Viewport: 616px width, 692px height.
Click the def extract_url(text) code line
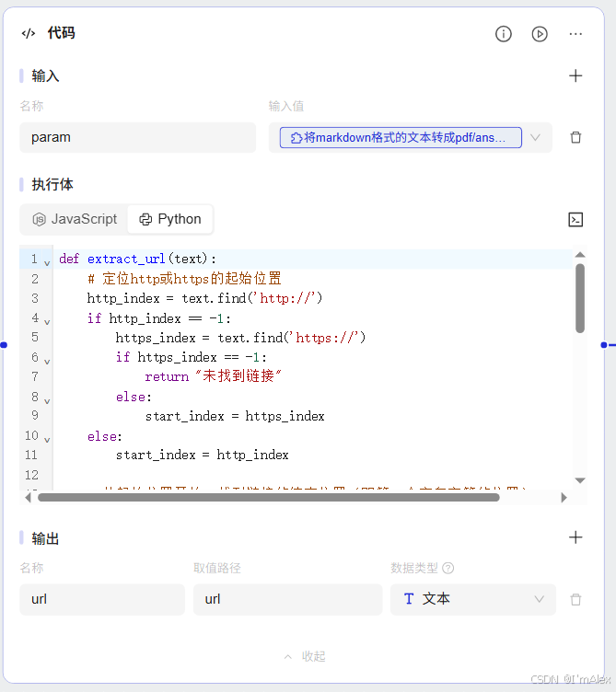(x=138, y=259)
